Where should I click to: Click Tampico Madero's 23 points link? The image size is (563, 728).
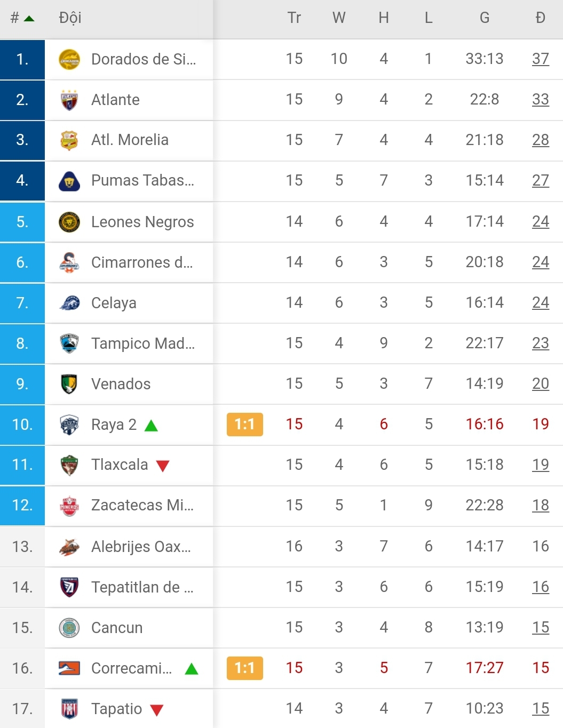[x=540, y=343]
